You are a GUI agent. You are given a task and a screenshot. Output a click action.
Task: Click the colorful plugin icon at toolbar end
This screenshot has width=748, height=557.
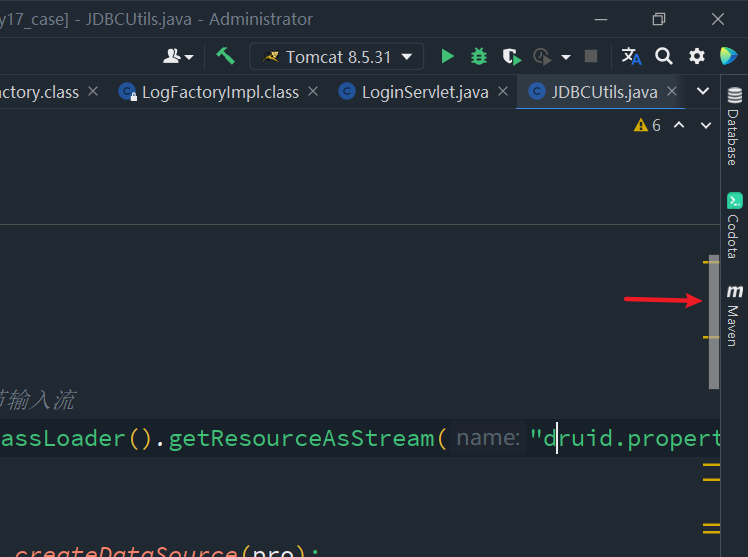(728, 56)
